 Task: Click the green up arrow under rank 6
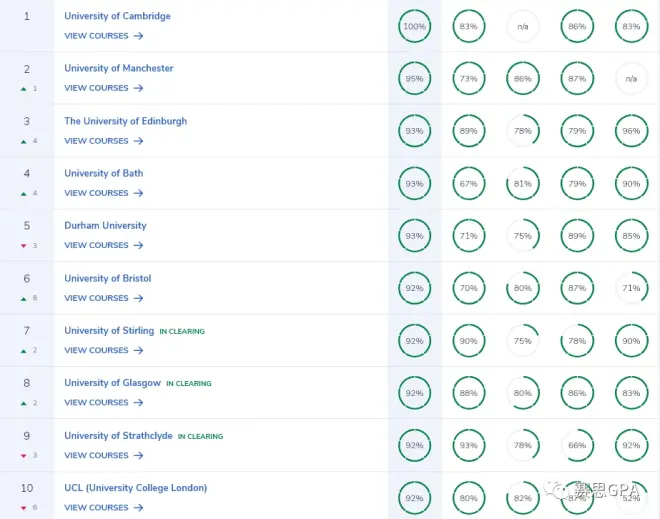click(22, 298)
